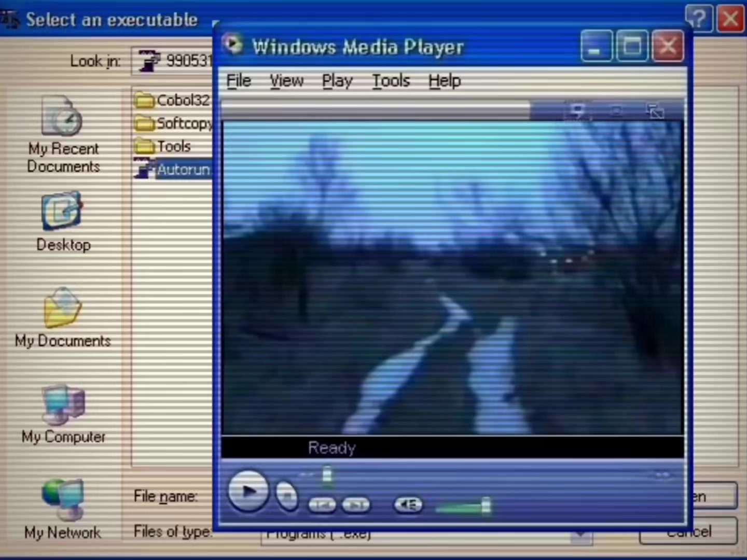Open the File menu in Media Player

pos(239,81)
